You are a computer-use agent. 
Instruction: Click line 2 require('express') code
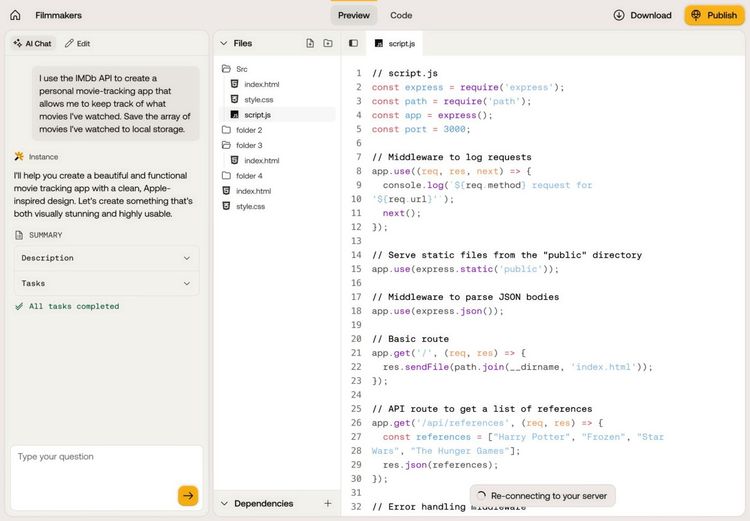click(x=468, y=87)
